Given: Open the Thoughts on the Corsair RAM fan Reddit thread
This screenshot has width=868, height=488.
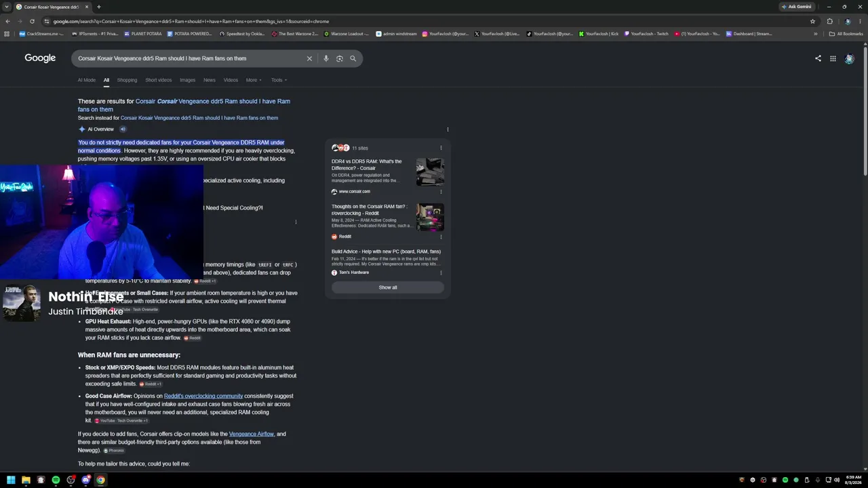Looking at the screenshot, I should coord(370,209).
